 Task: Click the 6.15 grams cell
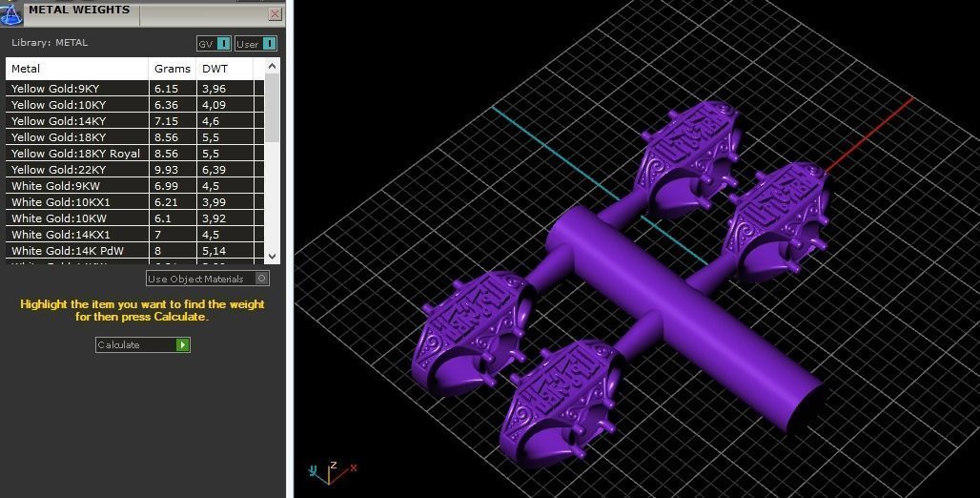coord(173,88)
